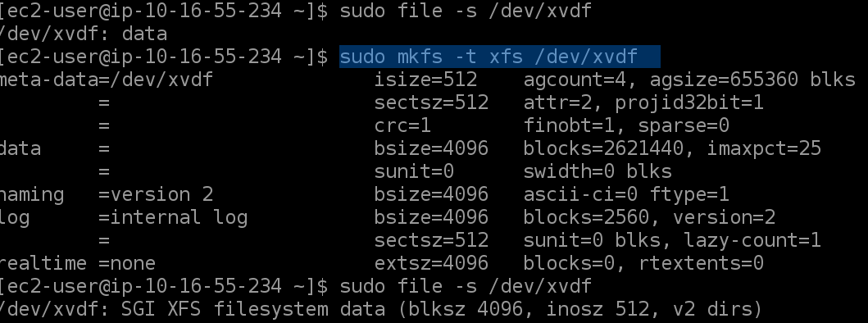Click the 'blocks=2560, version=2' text

(649, 217)
